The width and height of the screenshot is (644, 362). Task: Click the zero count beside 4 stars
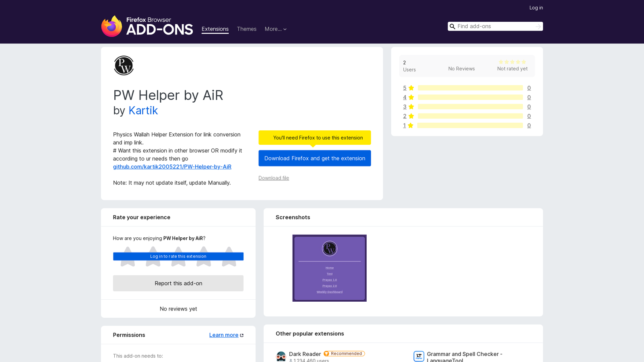[529, 97]
